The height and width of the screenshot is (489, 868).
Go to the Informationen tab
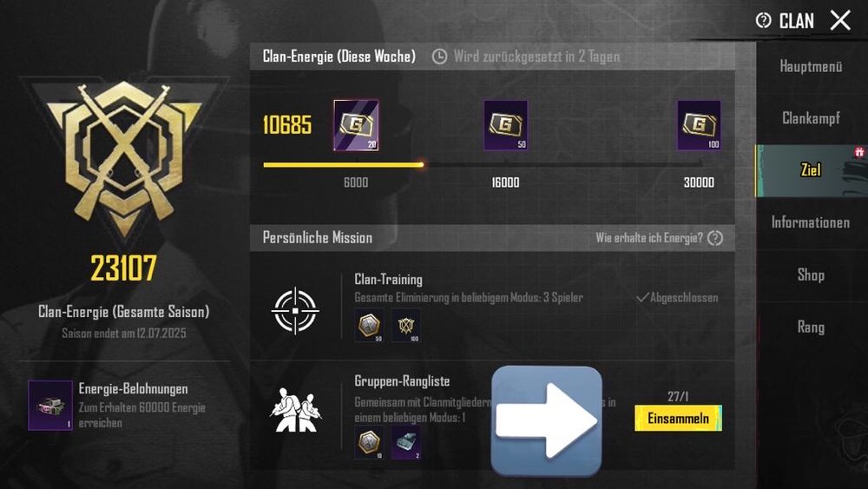click(x=811, y=222)
